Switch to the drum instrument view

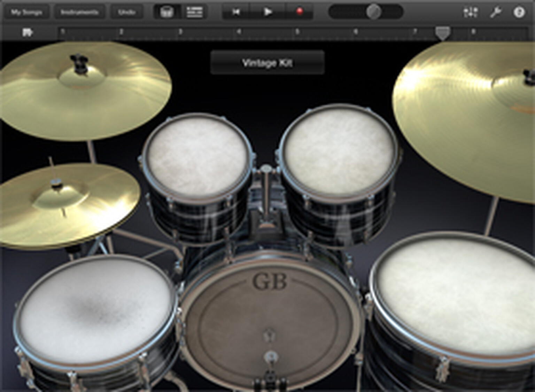click(168, 12)
